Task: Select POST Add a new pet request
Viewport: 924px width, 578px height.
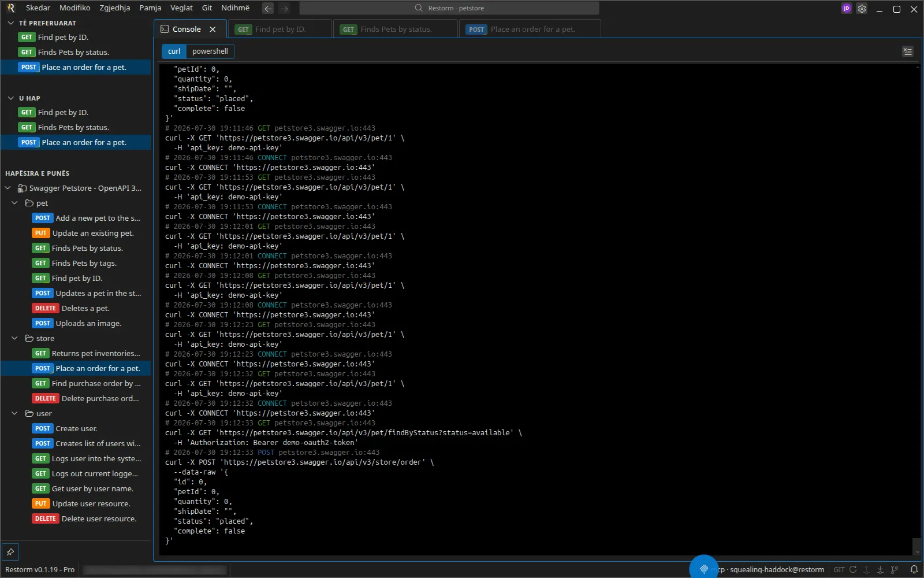Action: tap(76, 218)
